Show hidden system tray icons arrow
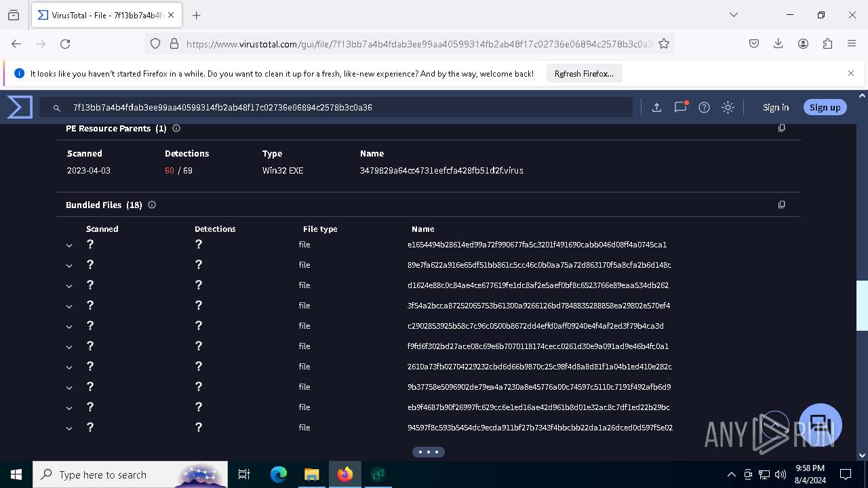868x488 pixels. [x=731, y=474]
